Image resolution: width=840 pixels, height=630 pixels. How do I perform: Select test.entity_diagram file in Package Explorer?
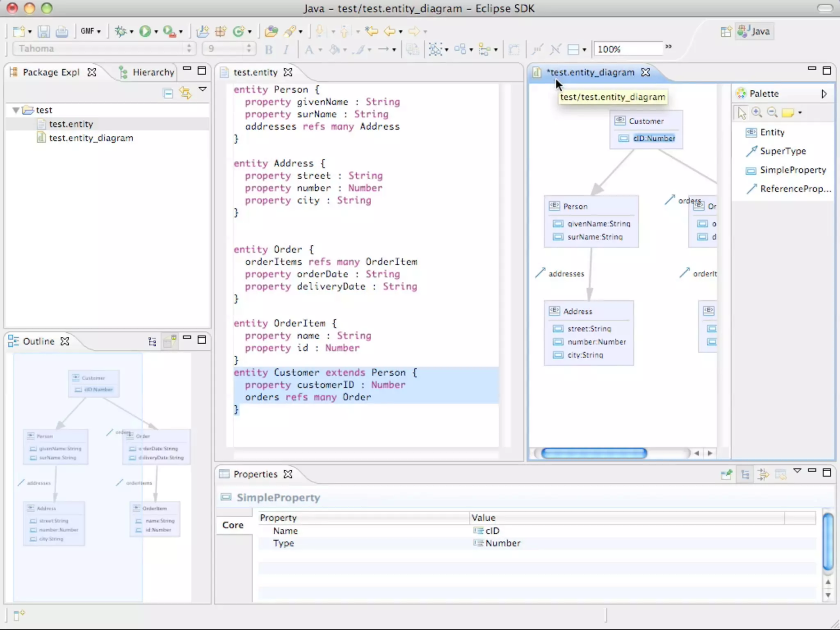[91, 138]
